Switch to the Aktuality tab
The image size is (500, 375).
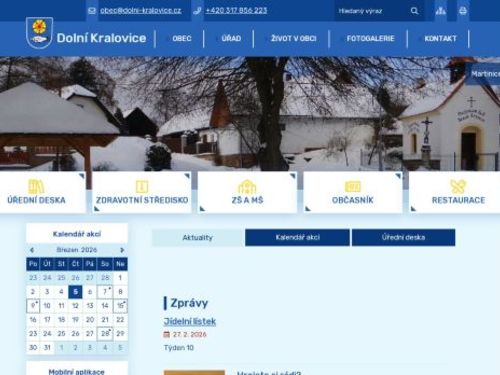(x=198, y=238)
